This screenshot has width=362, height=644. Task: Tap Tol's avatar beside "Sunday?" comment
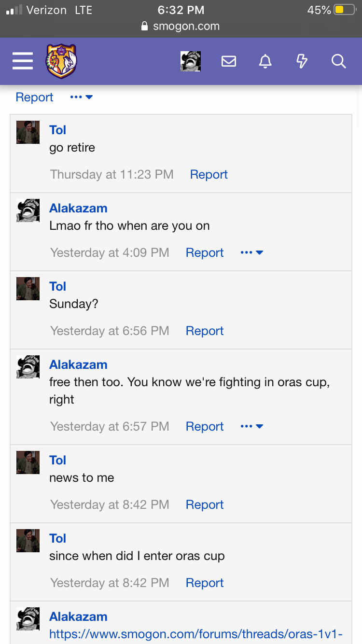pos(28,289)
